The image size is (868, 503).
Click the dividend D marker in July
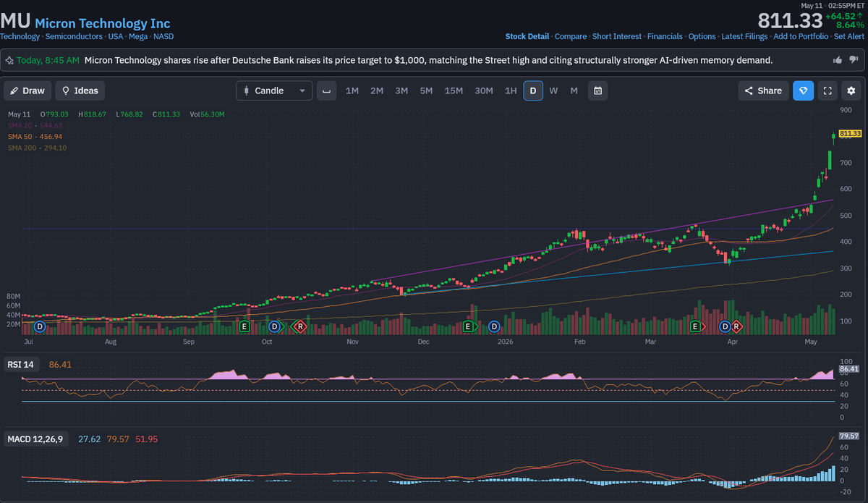tap(39, 327)
